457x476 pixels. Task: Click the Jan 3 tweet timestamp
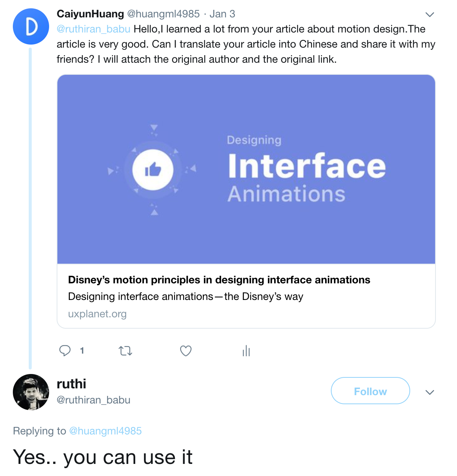[x=222, y=14]
